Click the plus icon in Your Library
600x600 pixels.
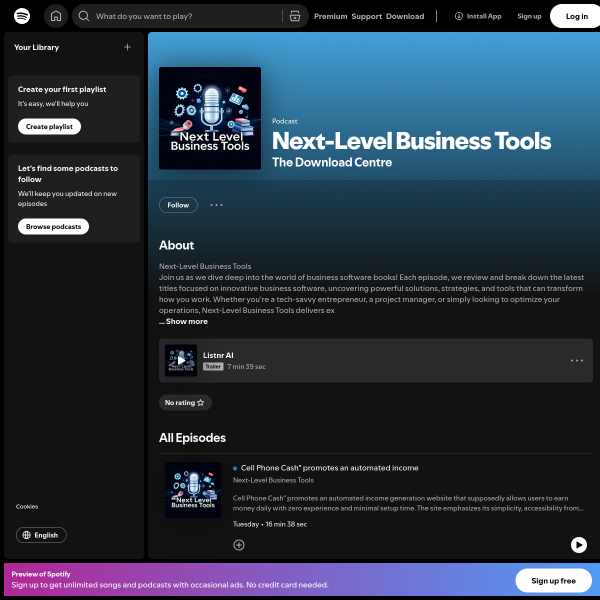pos(127,47)
